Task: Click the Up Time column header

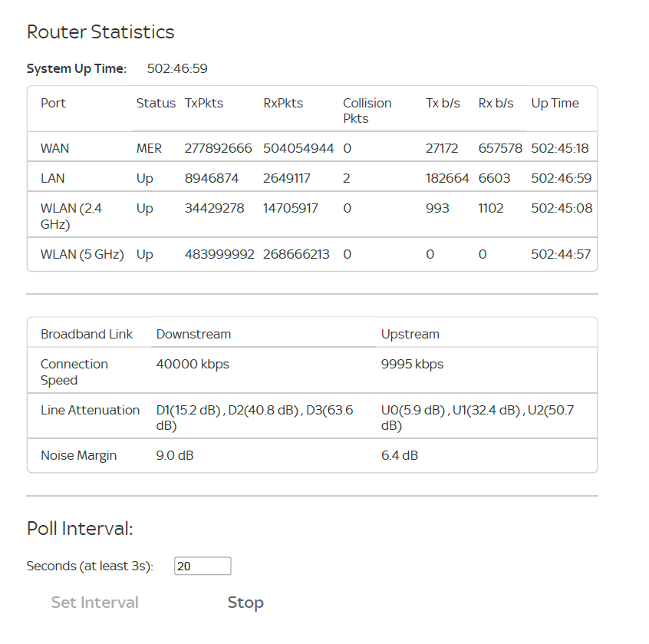Action: [x=555, y=103]
